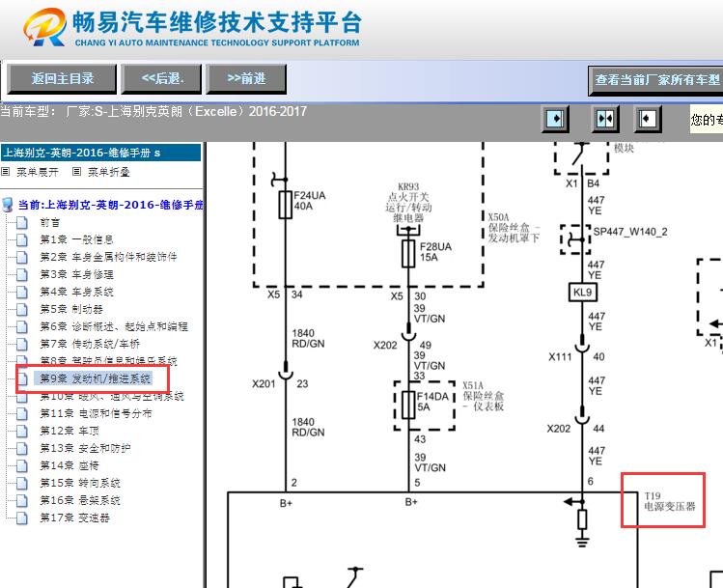Open 第15章 转向系统

(x=80, y=484)
